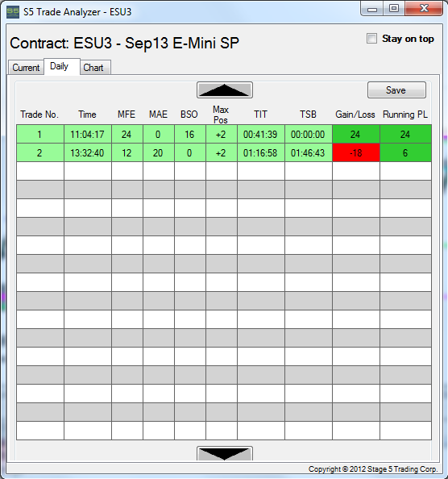Click MFE value 12 in trade 2

127,152
